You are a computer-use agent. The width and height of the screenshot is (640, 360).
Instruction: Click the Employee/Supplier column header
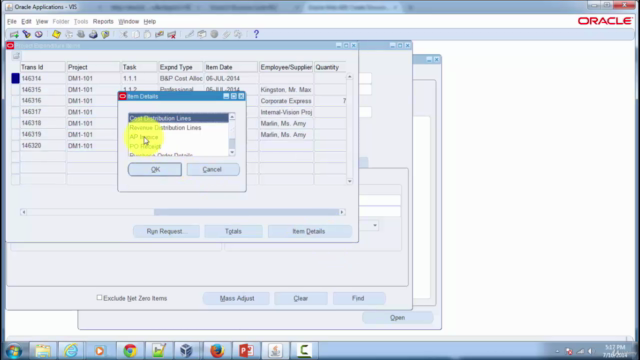pos(286,67)
